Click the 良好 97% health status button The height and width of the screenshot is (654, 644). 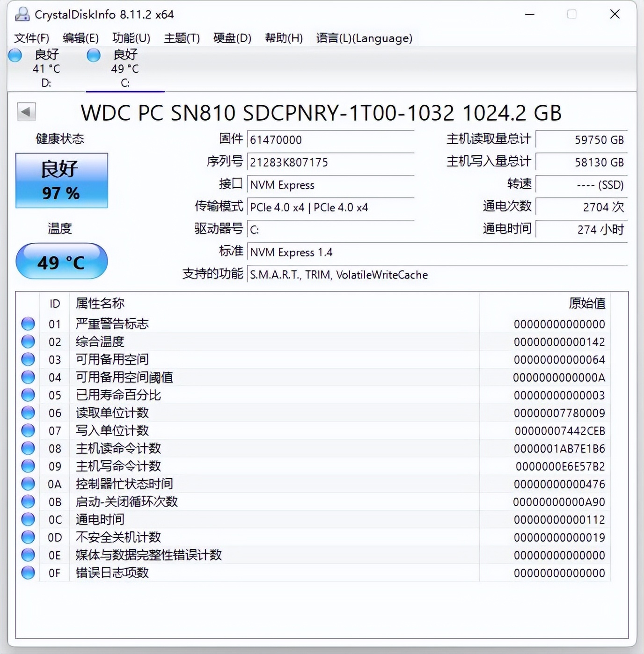pyautogui.click(x=61, y=180)
